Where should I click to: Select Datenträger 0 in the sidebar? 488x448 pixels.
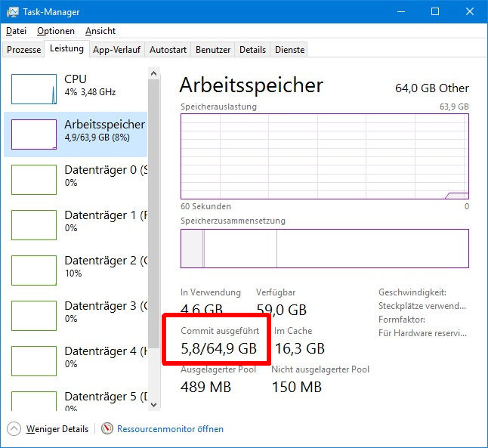pos(76,180)
